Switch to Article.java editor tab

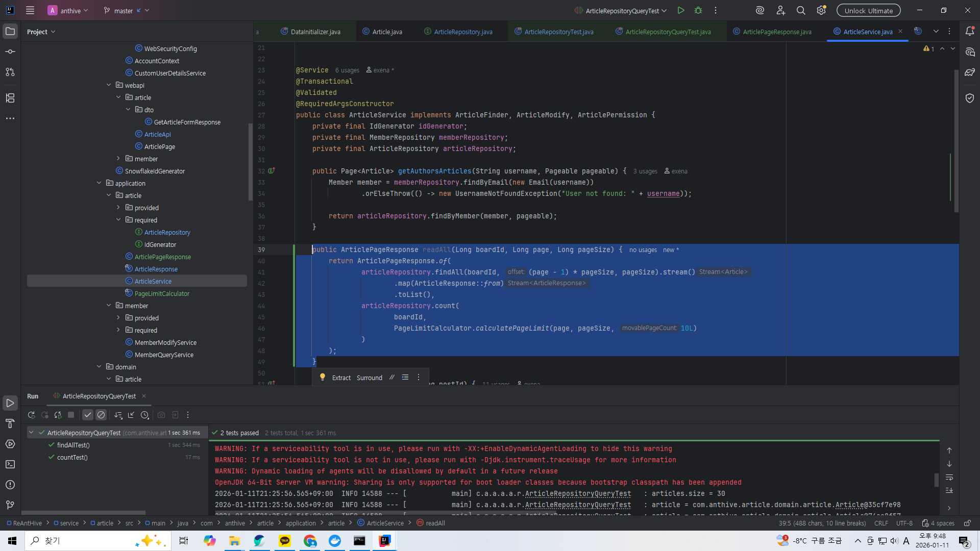[x=387, y=32]
